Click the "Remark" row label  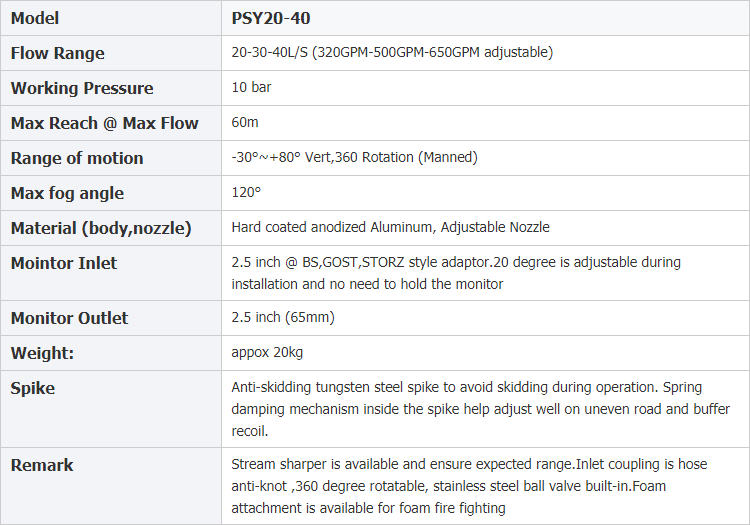[41, 465]
